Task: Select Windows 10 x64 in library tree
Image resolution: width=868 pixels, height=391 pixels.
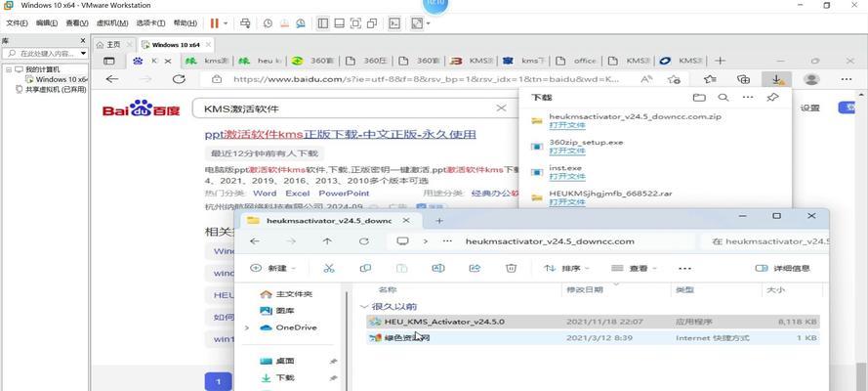Action: 58,79
